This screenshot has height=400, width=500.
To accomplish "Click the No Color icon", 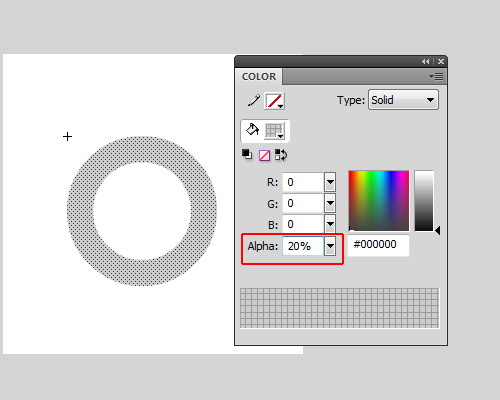I will point(264,155).
